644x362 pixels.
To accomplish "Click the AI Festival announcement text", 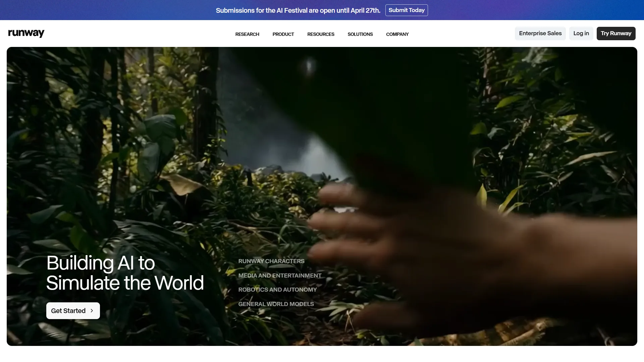I will (x=298, y=10).
